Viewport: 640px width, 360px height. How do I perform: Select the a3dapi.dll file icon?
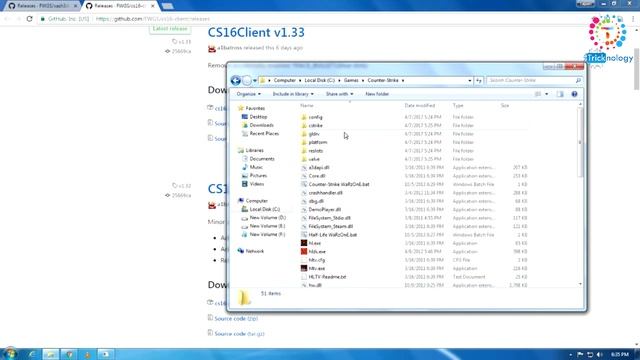pyautogui.click(x=304, y=167)
